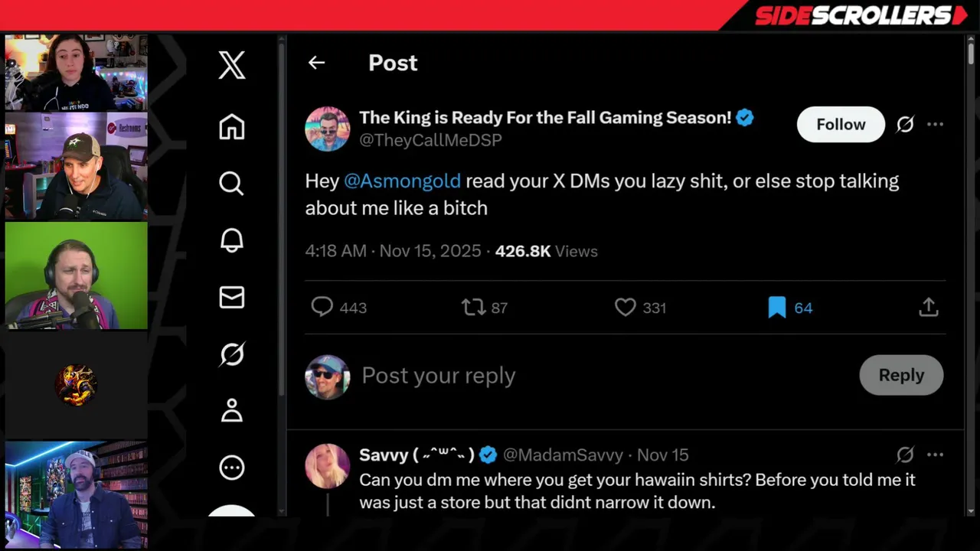Toggle like on the DSP post
Viewport: 980px width, 551px height.
(626, 308)
